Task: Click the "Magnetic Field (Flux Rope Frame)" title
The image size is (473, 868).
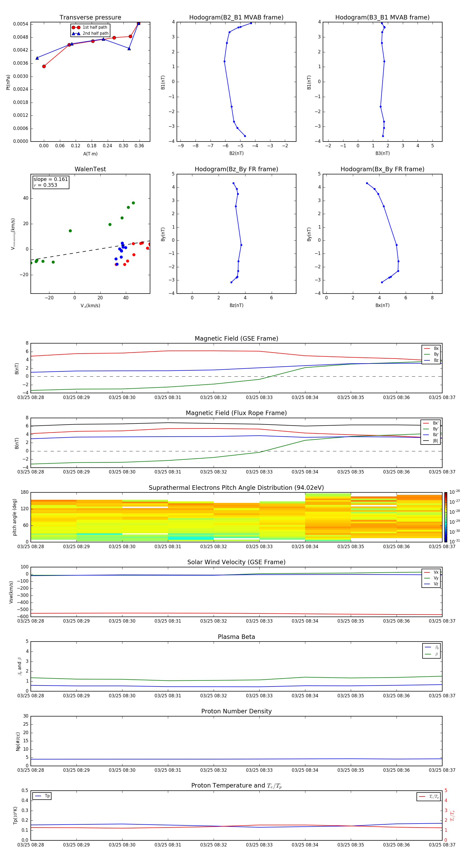Action: [236, 413]
